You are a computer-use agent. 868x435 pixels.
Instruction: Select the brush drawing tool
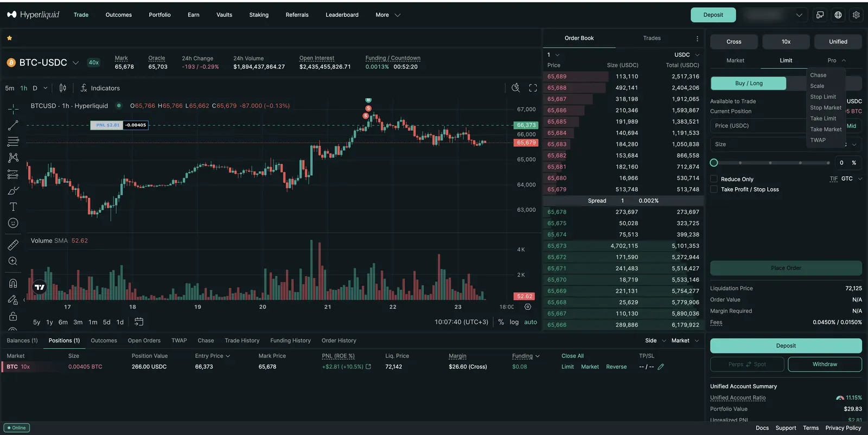point(13,190)
